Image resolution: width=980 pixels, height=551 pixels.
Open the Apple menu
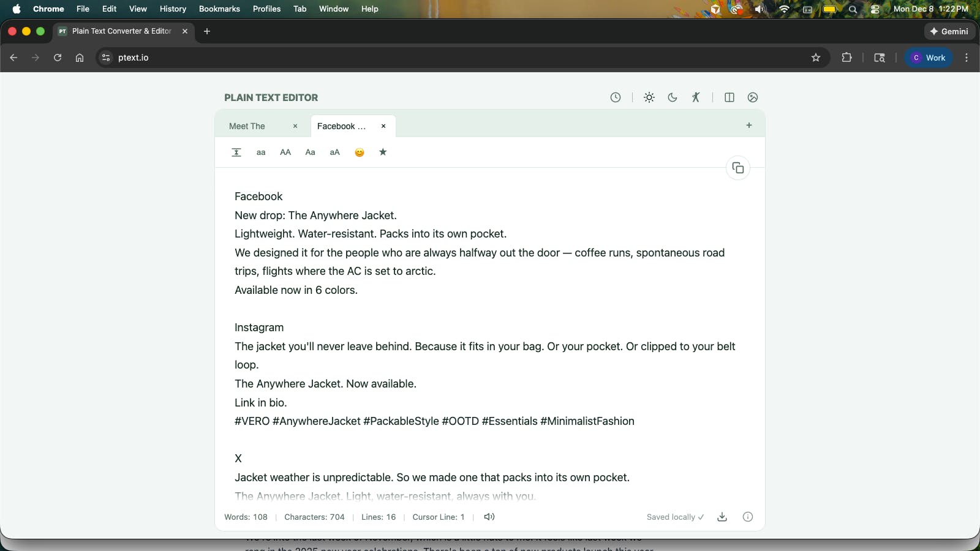coord(17,9)
